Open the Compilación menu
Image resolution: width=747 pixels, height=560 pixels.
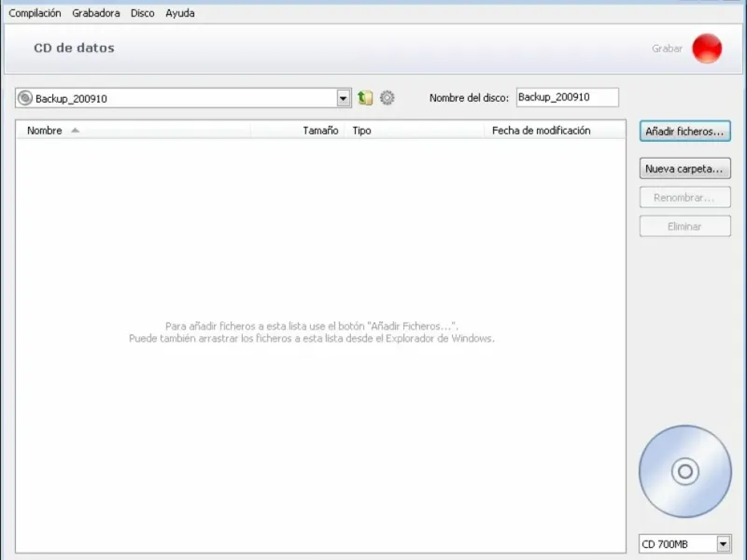tap(35, 13)
